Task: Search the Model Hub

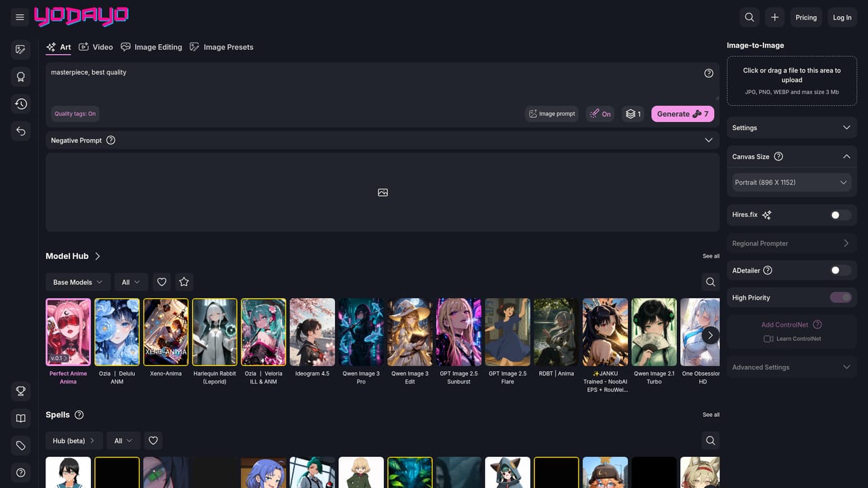Action: (x=710, y=282)
